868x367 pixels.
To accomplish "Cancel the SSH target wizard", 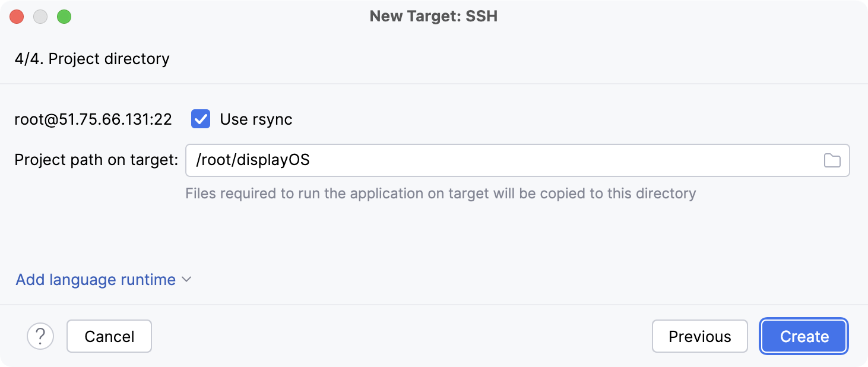I will click(x=109, y=336).
